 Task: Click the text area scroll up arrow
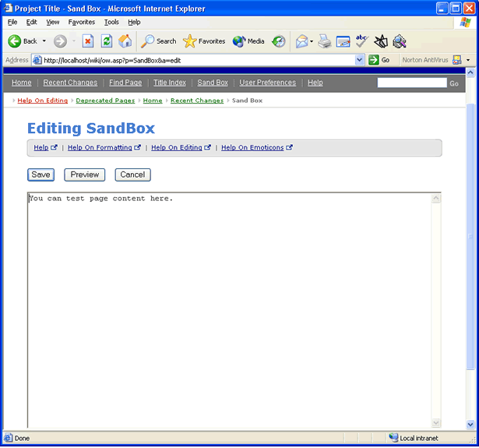(x=436, y=199)
